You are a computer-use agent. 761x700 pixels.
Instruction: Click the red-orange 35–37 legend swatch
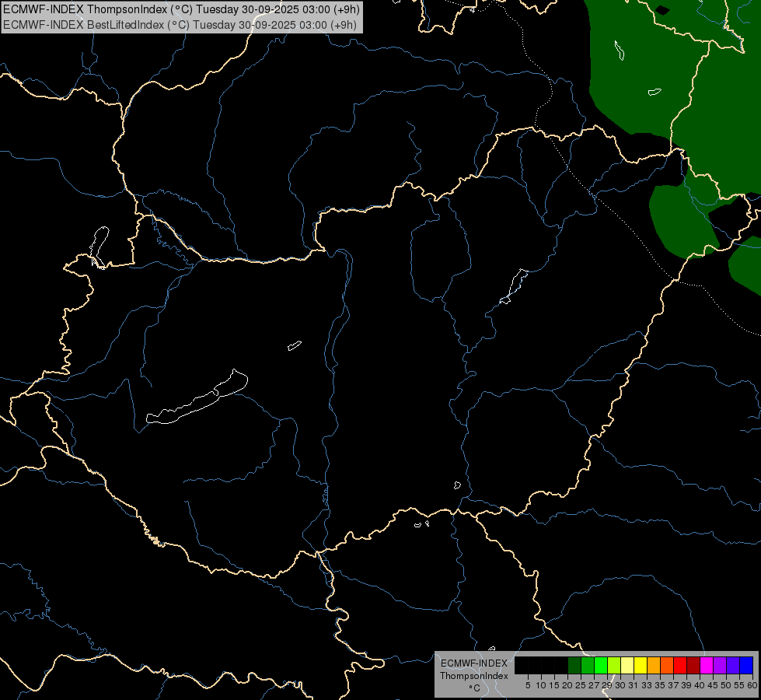(667, 665)
